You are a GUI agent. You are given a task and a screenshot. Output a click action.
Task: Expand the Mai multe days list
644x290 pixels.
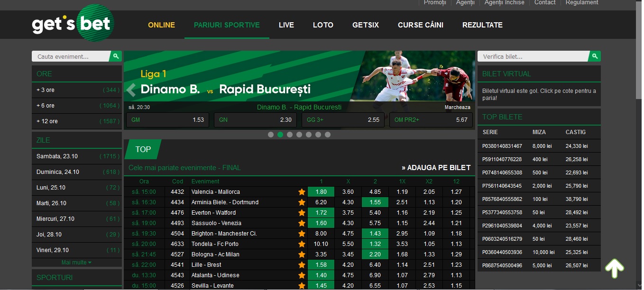tap(76, 263)
